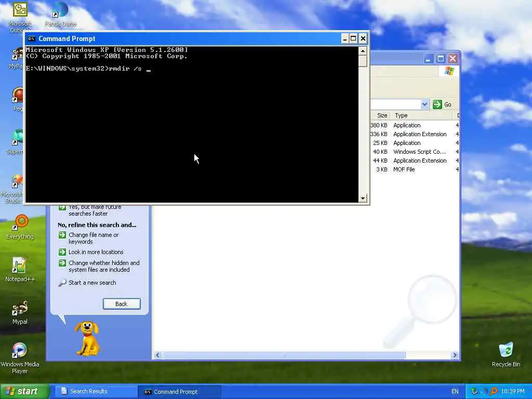
Task: Click the hidden and system files arrow icon
Action: pos(62,263)
